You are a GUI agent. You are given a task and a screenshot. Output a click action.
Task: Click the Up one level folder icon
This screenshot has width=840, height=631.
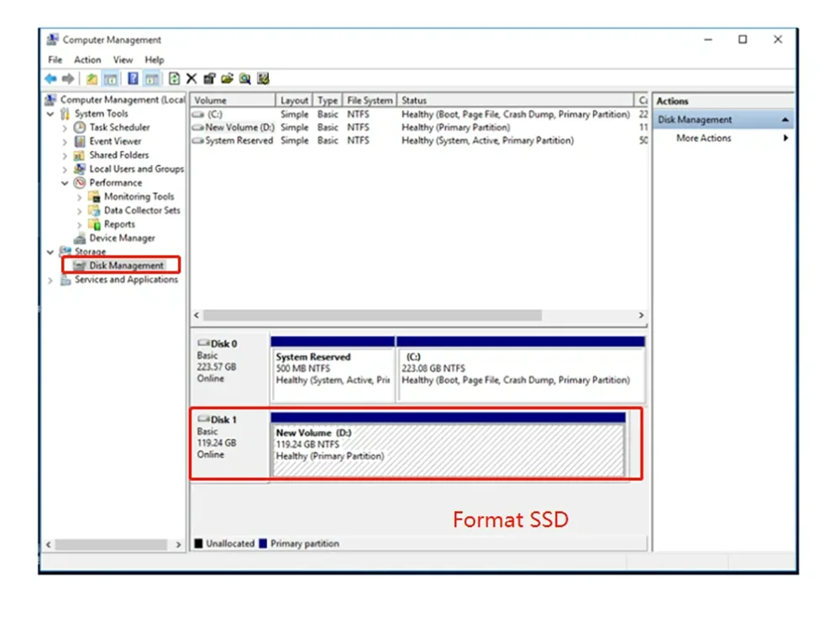pyautogui.click(x=92, y=79)
